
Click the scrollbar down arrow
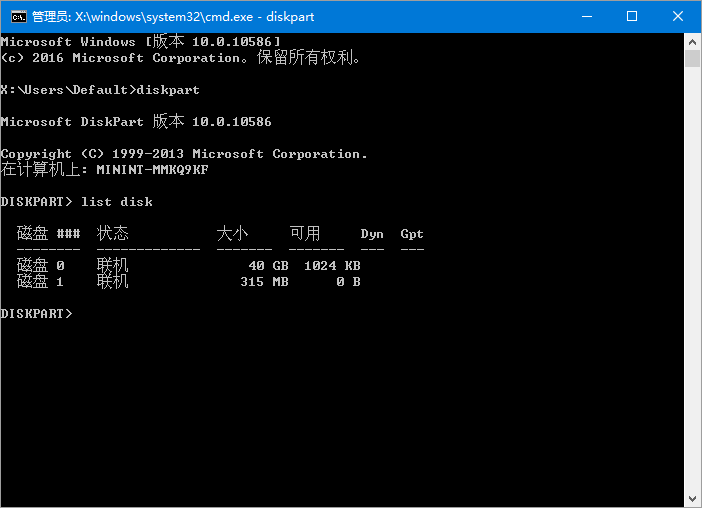(692, 498)
